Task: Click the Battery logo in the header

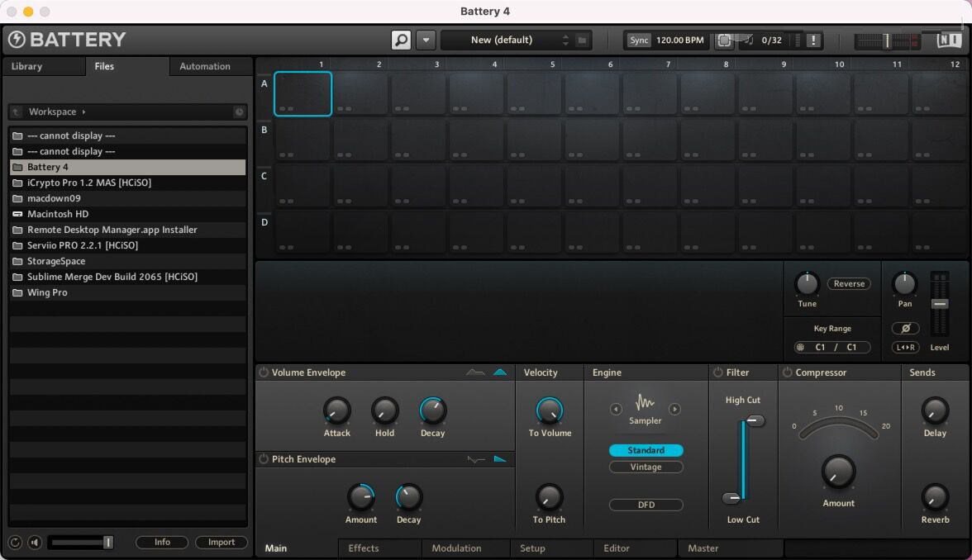Action: (67, 40)
